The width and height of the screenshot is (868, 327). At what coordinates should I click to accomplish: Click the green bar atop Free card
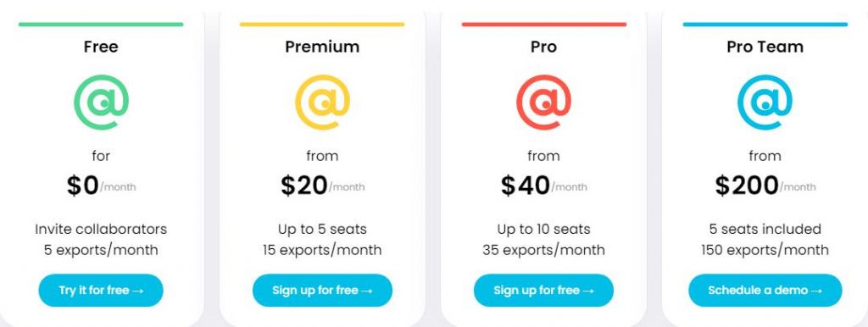(101, 25)
